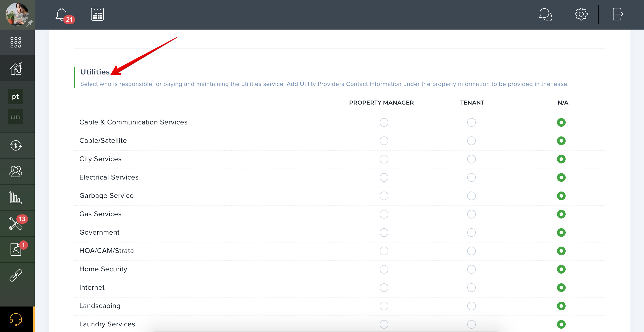The width and height of the screenshot is (644, 332).
Task: Click the 'Electrical Services' row label
Action: [x=109, y=177]
